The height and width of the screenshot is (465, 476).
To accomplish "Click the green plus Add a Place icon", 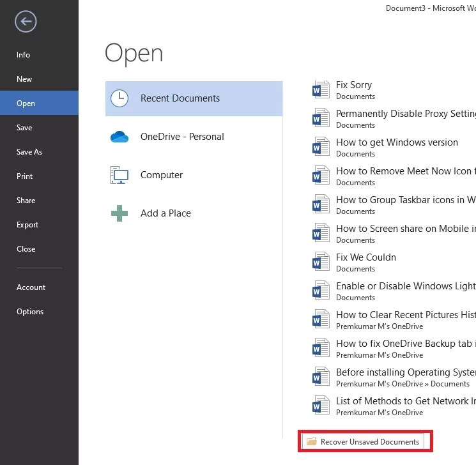I will coord(119,213).
